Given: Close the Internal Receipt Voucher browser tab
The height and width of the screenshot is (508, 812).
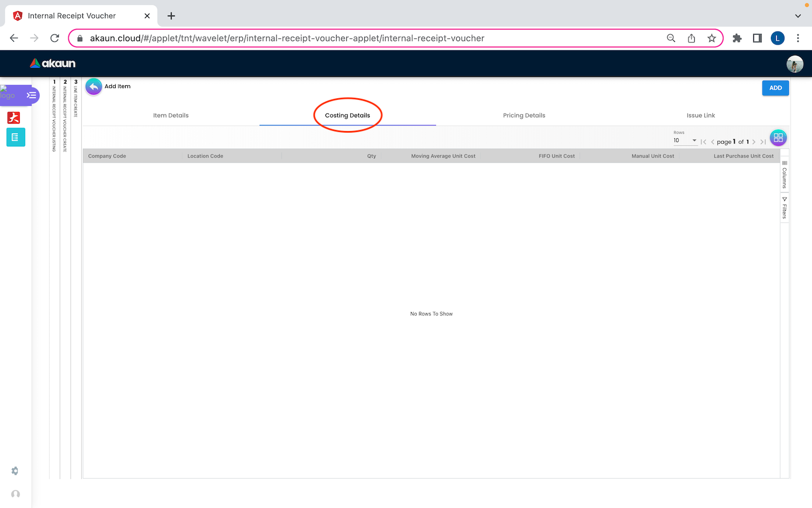Looking at the screenshot, I should pyautogui.click(x=147, y=16).
